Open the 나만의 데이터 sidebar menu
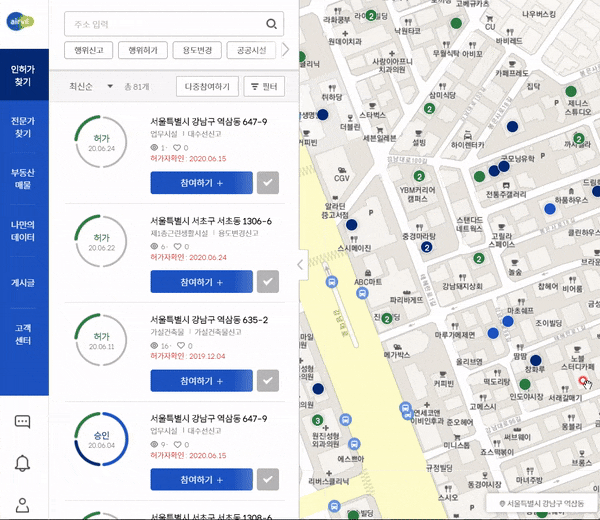The image size is (600, 520). tap(23, 231)
